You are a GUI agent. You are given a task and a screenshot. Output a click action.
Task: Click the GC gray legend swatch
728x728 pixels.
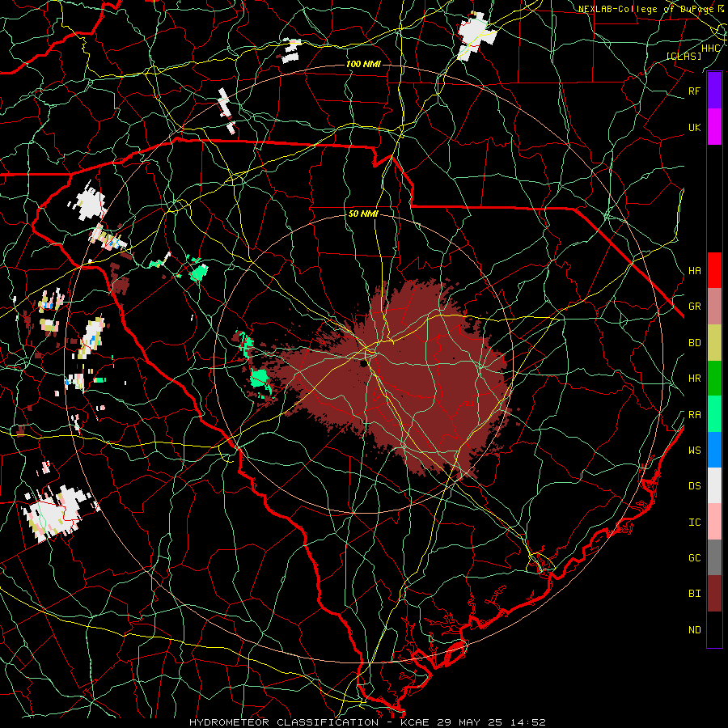click(x=714, y=557)
